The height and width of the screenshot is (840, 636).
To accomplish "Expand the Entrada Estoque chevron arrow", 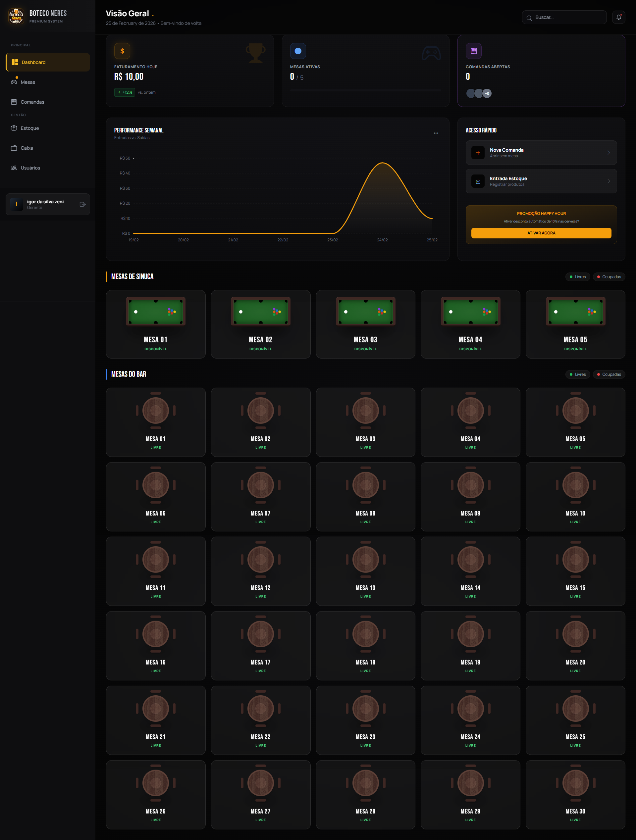I will pyautogui.click(x=608, y=181).
